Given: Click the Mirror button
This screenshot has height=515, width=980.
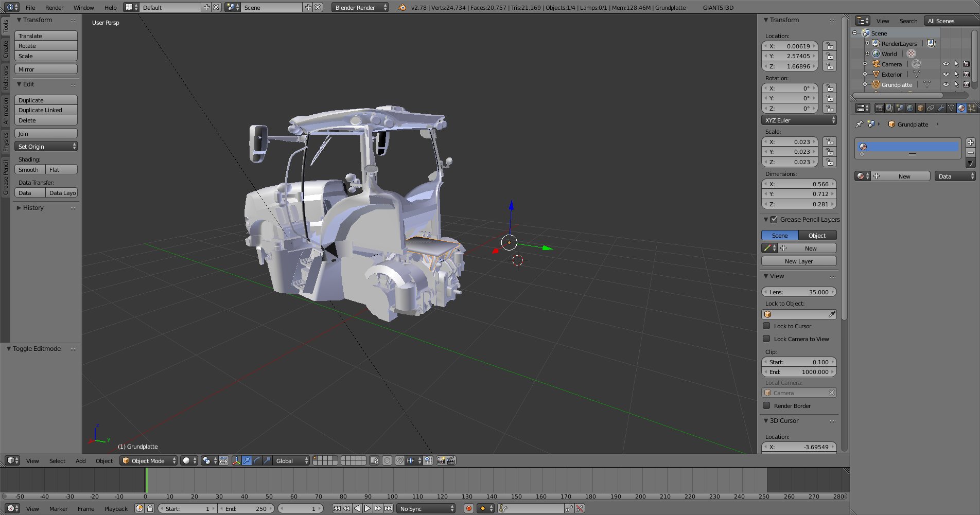Looking at the screenshot, I should click(x=46, y=69).
